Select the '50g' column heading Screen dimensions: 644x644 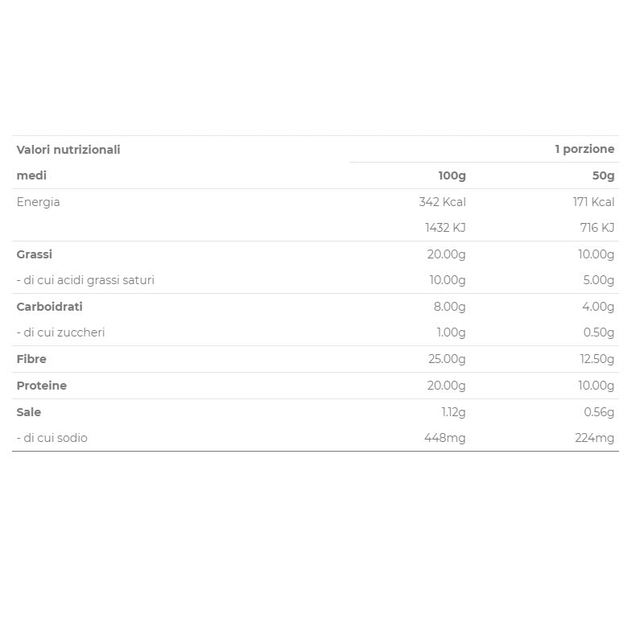pyautogui.click(x=603, y=175)
